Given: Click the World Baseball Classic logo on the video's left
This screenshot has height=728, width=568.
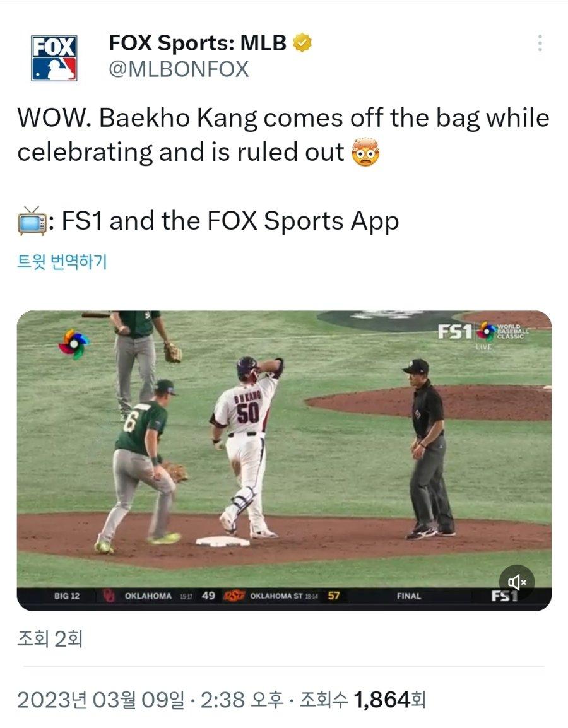Looking at the screenshot, I should click(x=73, y=344).
